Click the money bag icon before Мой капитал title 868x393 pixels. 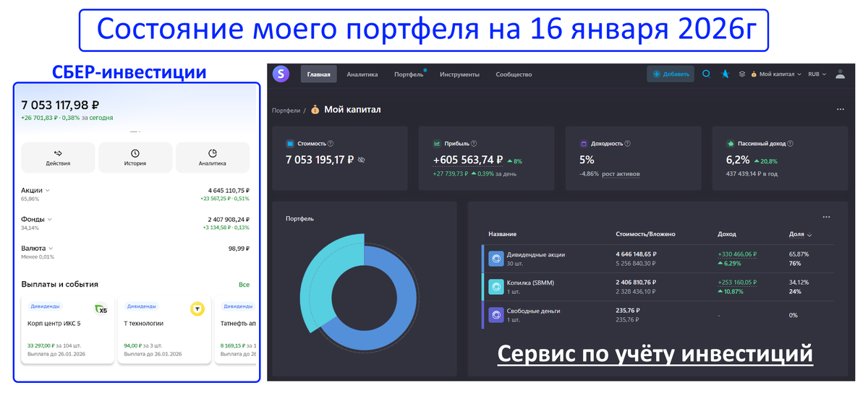pos(315,110)
